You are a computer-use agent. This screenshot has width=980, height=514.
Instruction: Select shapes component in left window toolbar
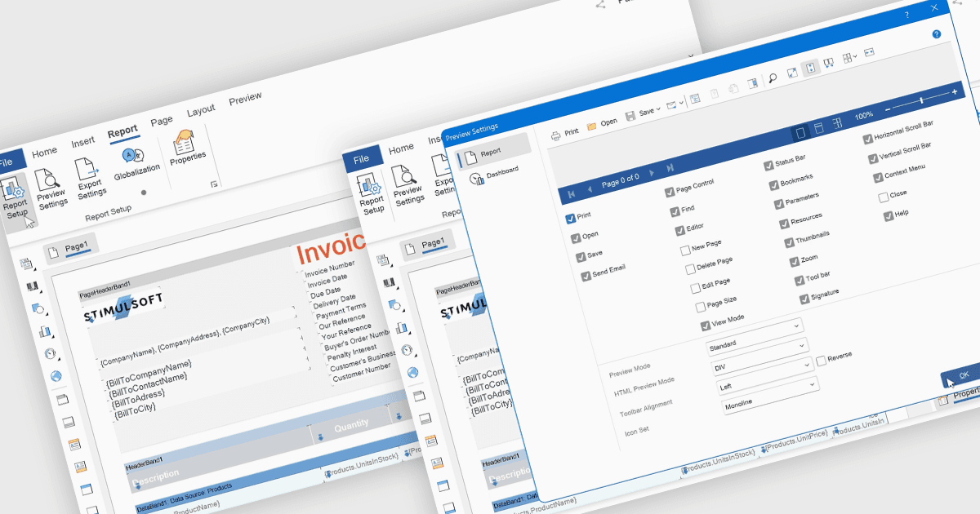click(38, 308)
